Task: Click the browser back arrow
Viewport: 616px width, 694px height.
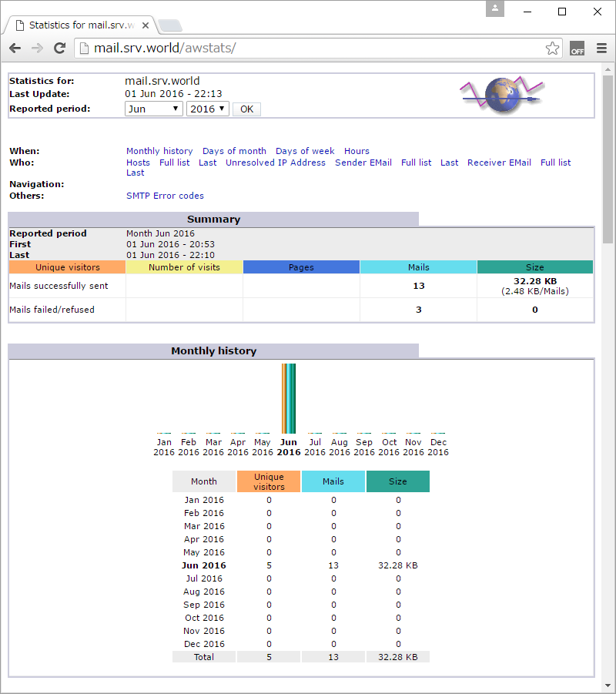Action: (15, 49)
